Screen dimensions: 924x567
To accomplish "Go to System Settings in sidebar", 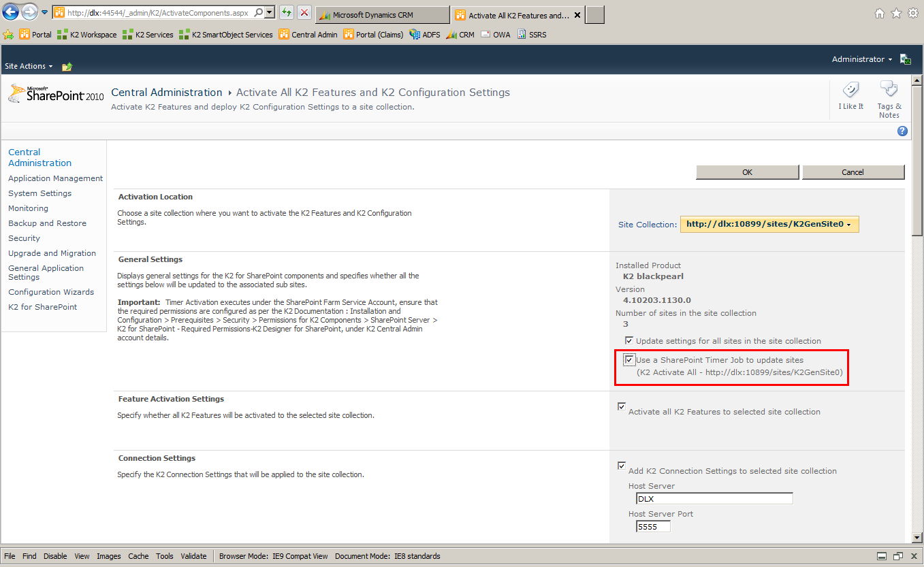I will coord(39,193).
